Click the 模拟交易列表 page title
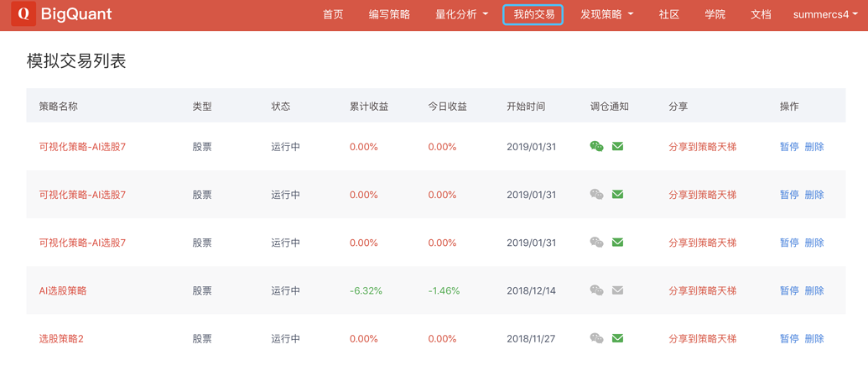Image resolution: width=868 pixels, height=376 pixels. point(76,61)
